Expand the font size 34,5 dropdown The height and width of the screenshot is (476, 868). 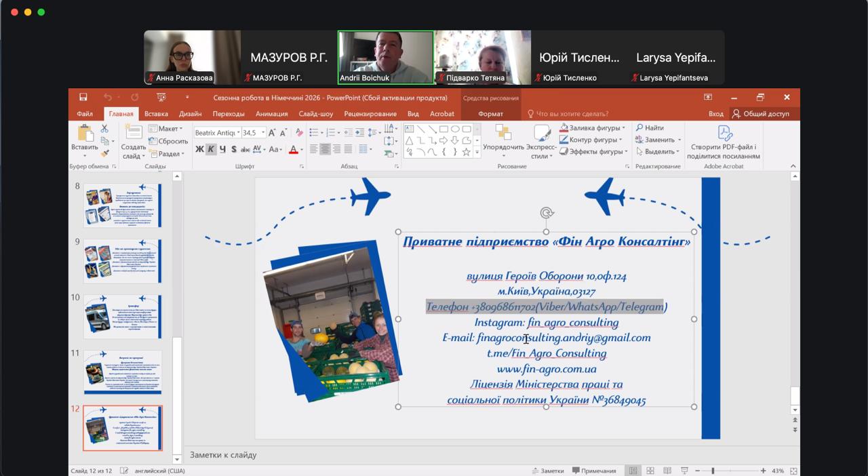click(263, 133)
